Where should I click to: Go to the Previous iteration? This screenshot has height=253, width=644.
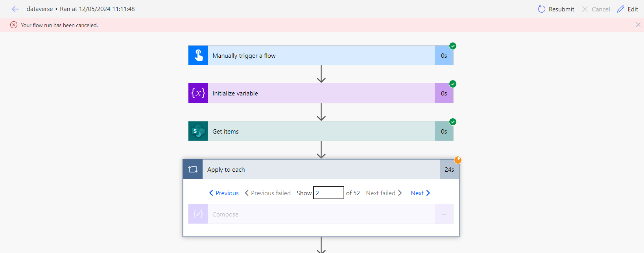tap(224, 193)
